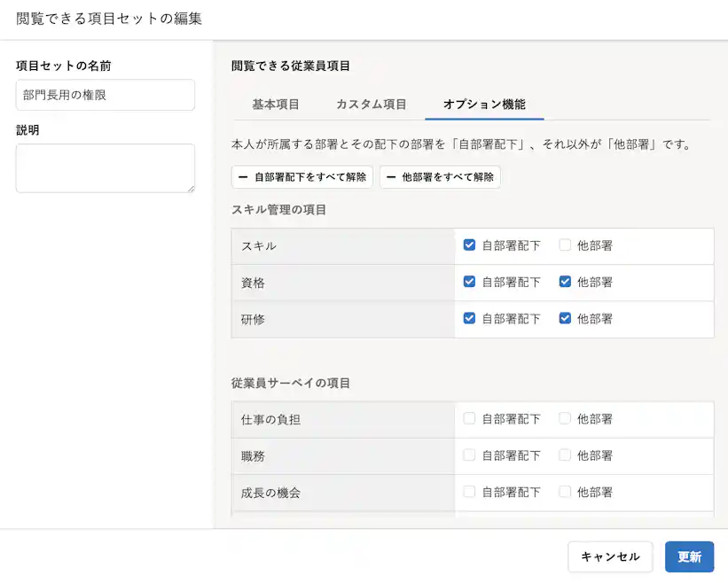728x583 pixels.
Task: Check 他部署 for 職務
Action: pos(564,455)
